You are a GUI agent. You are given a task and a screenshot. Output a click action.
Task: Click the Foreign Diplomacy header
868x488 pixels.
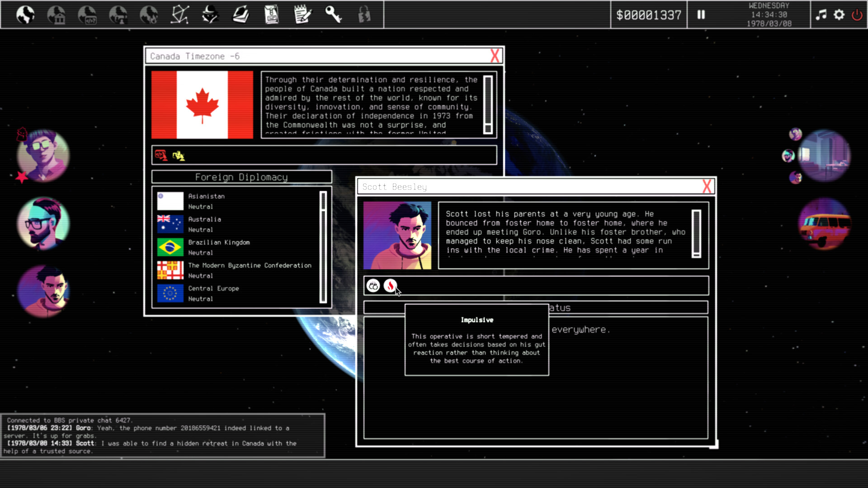coord(241,177)
